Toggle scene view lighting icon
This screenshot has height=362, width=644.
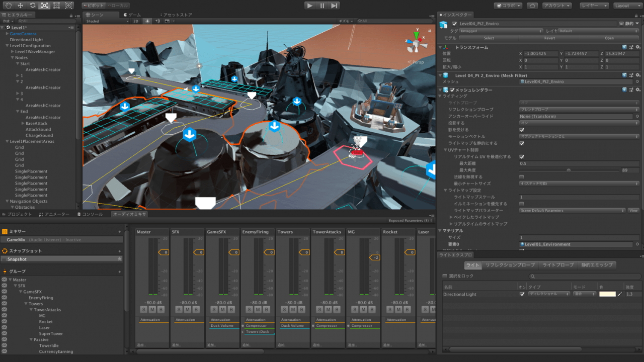tap(147, 22)
